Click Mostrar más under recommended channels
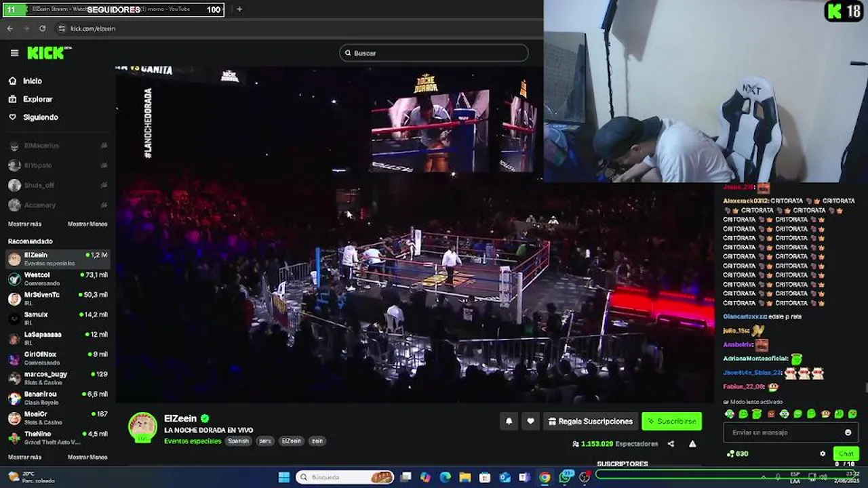The image size is (868, 488). point(24,457)
